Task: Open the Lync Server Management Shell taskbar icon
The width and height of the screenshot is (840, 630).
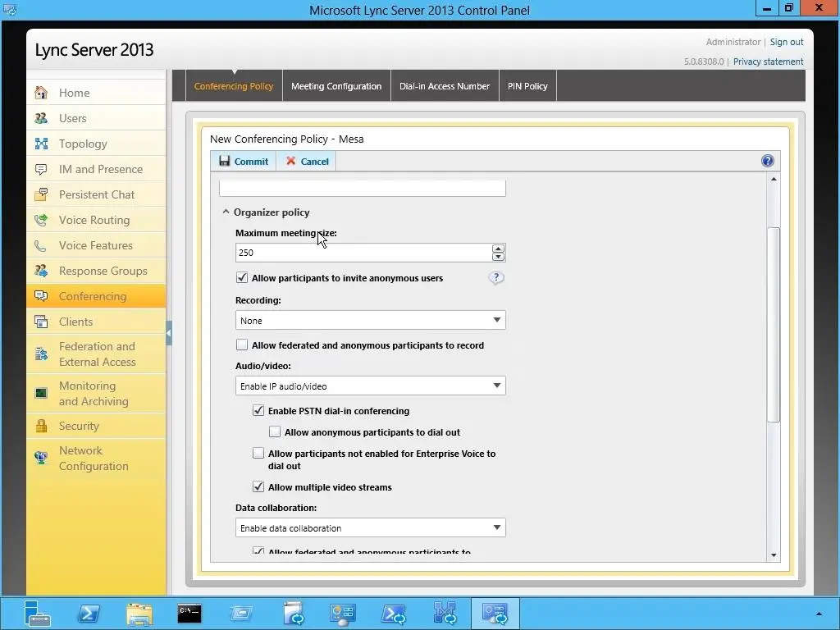Action: 394,614
